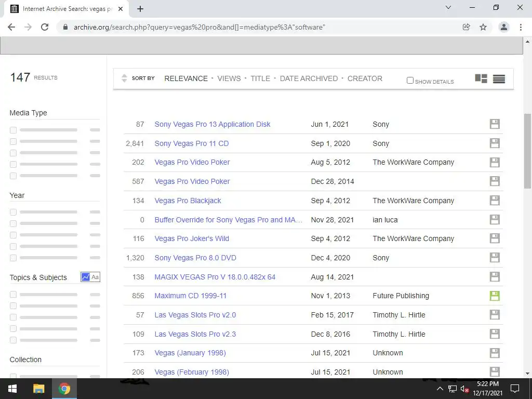Bookmark this page with the star
The width and height of the screenshot is (532, 399).
click(483, 27)
